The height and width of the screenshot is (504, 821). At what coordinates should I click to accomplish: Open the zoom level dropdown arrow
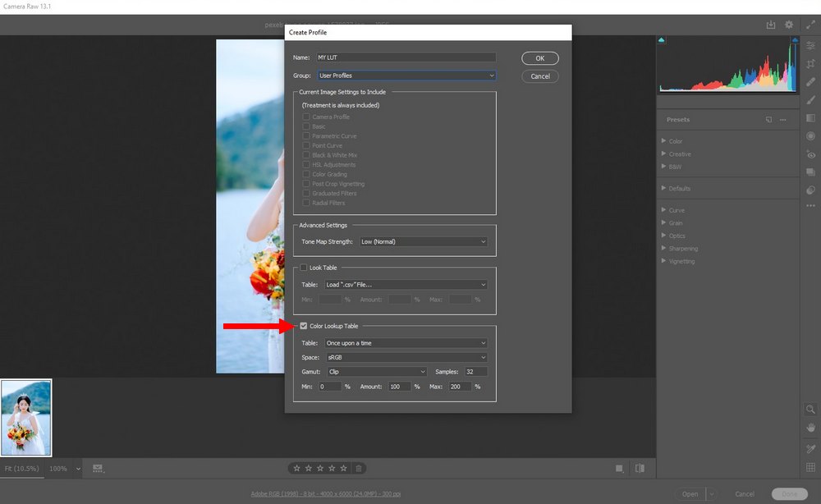click(x=78, y=469)
